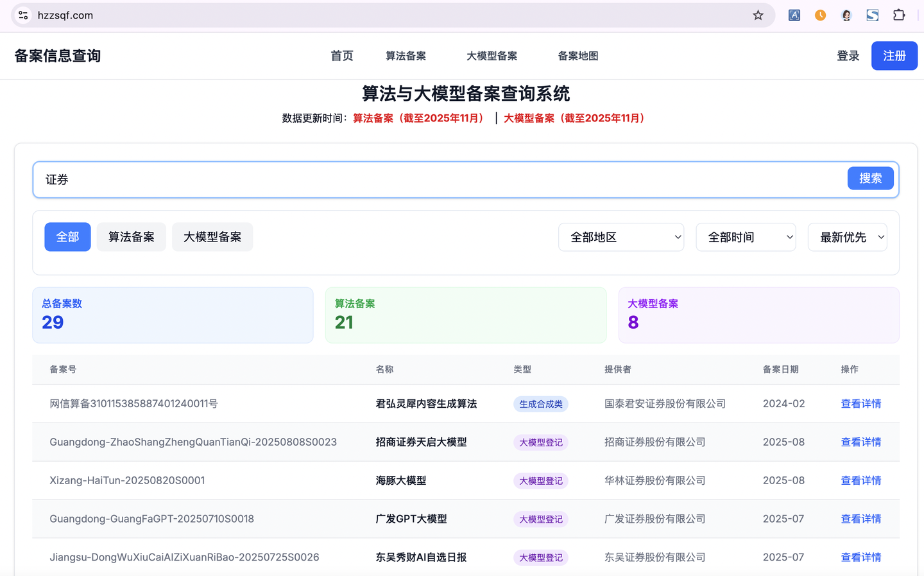Open 算法备案 in the top navigation

click(x=406, y=56)
